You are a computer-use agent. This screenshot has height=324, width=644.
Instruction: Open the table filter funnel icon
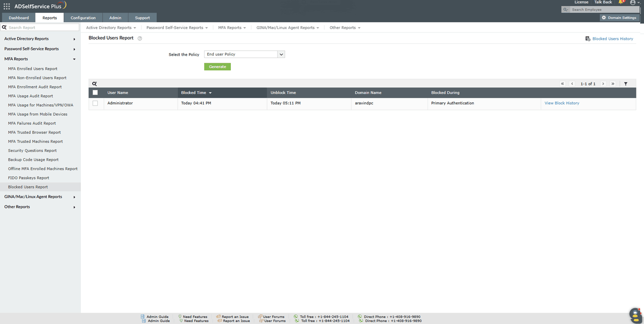tap(625, 84)
